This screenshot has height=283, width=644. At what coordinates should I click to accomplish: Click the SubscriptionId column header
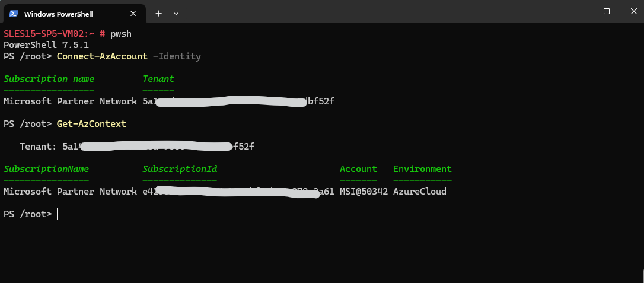180,169
